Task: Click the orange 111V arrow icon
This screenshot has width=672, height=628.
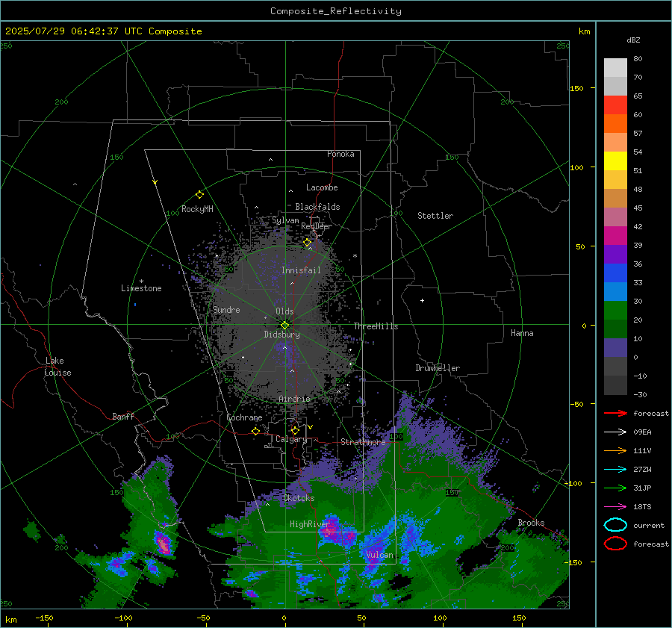Action: [x=615, y=450]
